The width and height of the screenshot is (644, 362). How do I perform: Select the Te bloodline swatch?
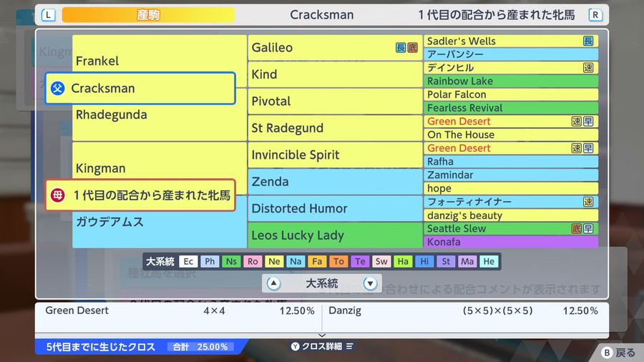click(360, 261)
